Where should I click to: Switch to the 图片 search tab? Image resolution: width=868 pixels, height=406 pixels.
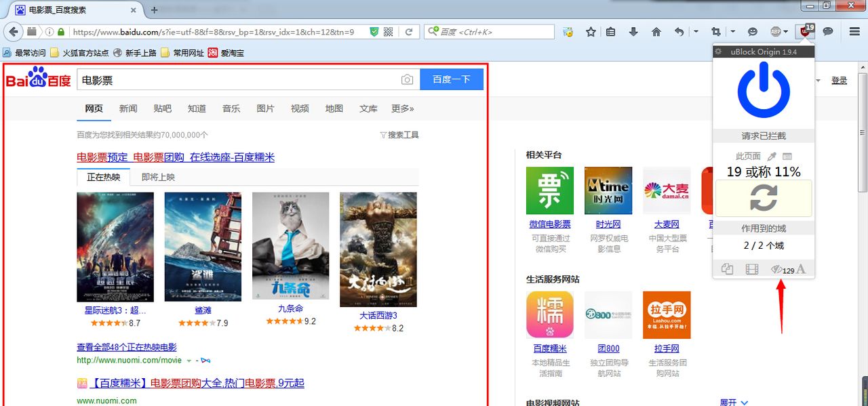click(266, 108)
